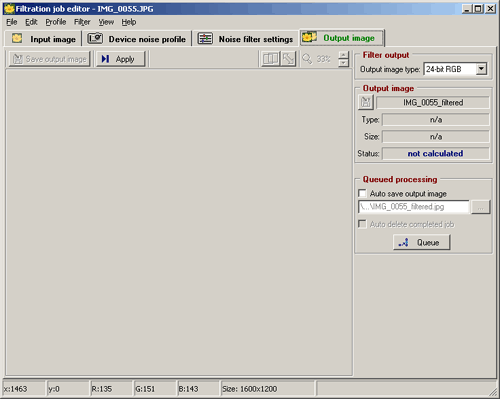Click the 'not calculated' status text
Viewport: 500px width, 399px height.
coord(435,154)
